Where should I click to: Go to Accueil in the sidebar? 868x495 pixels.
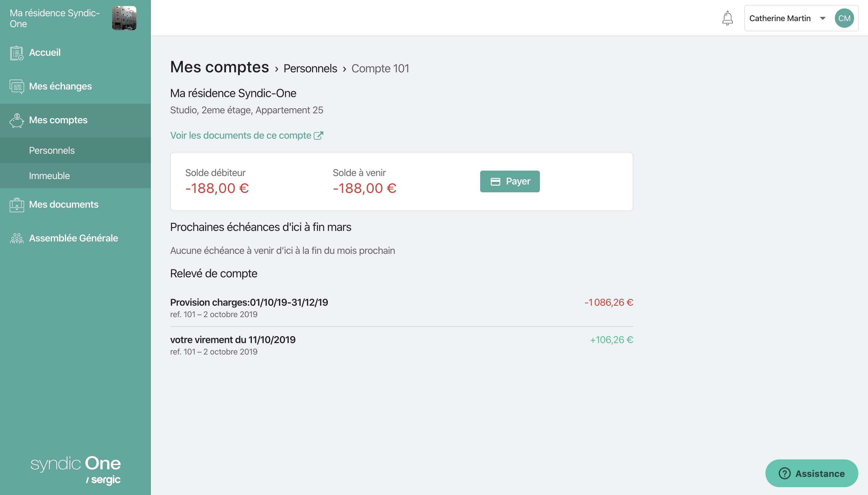[75, 53]
